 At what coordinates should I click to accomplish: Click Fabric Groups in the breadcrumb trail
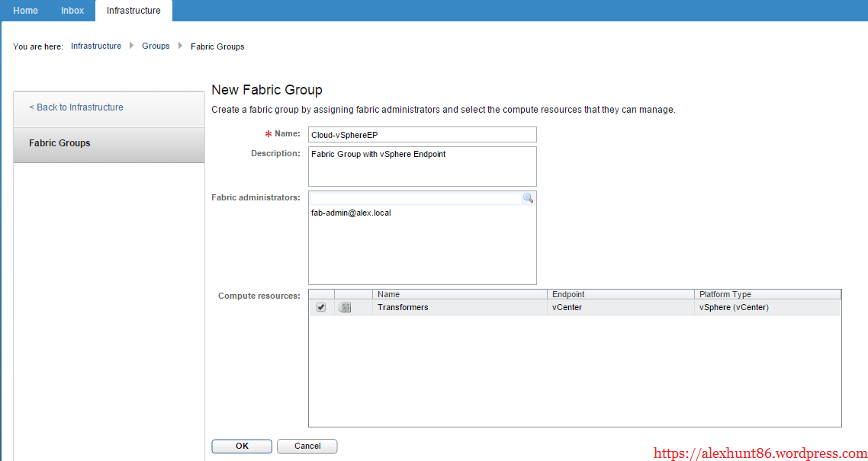click(217, 46)
